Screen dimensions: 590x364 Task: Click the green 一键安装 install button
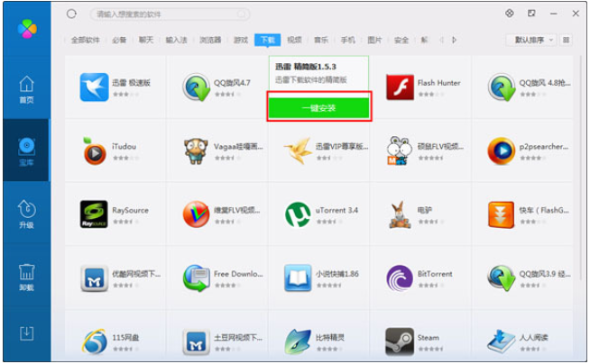[318, 108]
